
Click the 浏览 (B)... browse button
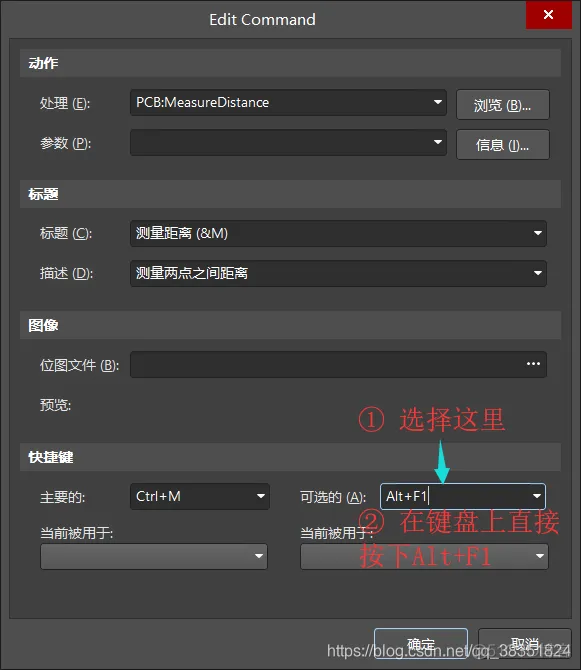point(502,105)
